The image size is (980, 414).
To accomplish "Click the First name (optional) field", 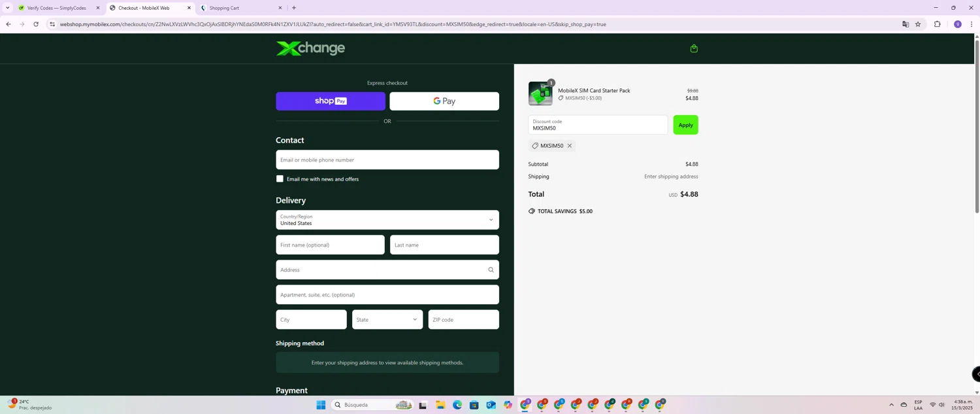I will click(330, 245).
